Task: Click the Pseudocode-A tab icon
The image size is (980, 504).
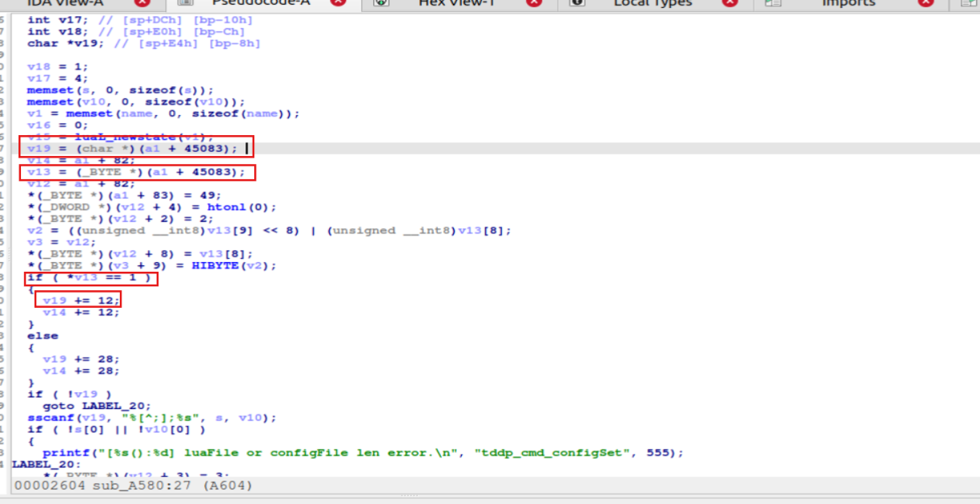Action: click(x=184, y=3)
